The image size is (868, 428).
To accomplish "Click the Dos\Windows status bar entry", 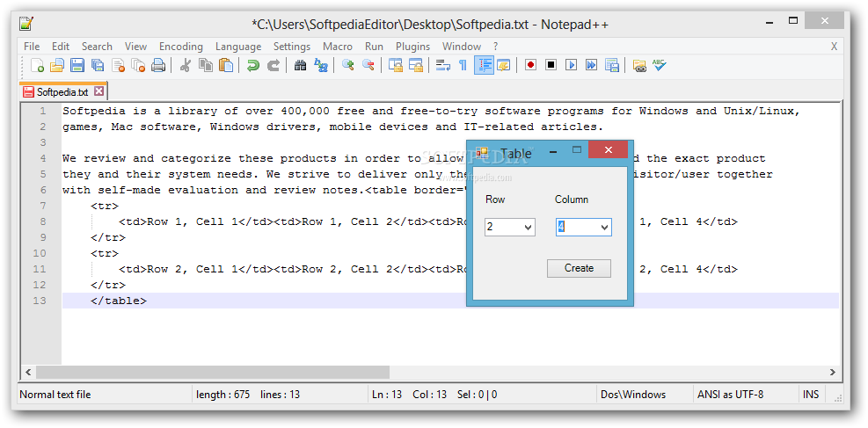I will 633,395.
